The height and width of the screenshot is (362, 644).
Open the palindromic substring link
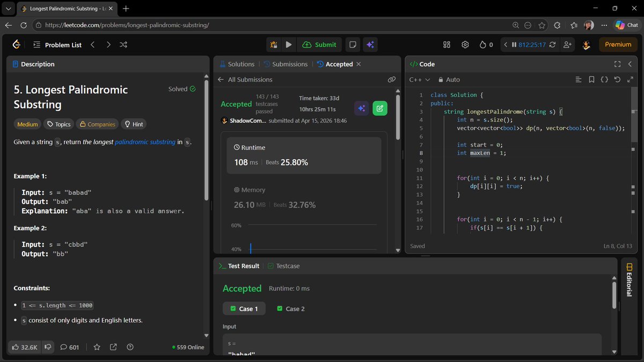point(145,142)
